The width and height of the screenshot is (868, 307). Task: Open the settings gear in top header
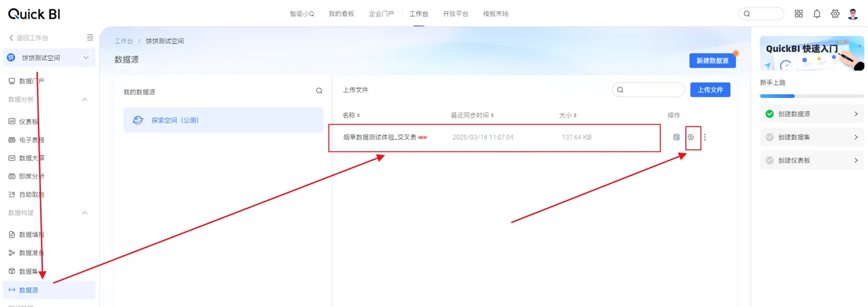click(835, 14)
